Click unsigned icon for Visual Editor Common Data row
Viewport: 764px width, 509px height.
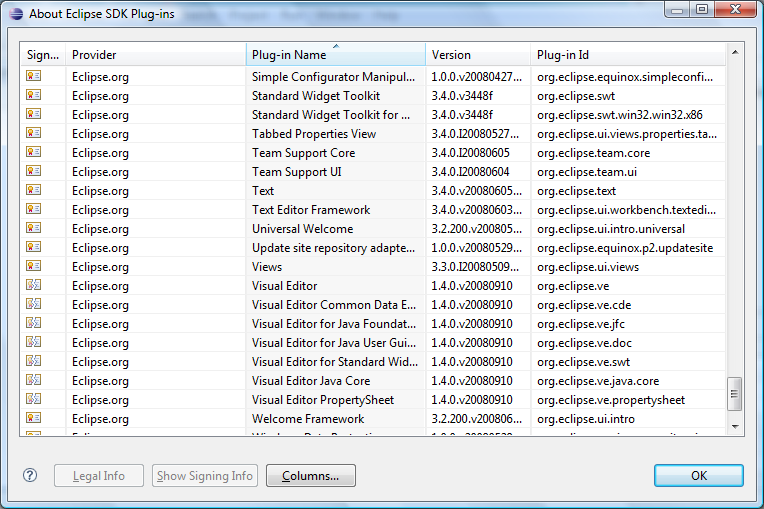pos(34,304)
